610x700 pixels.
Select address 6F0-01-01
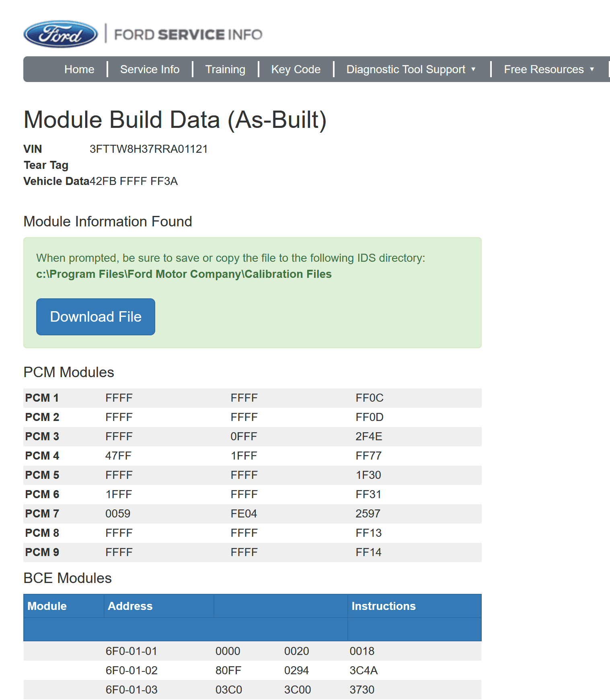coord(131,651)
